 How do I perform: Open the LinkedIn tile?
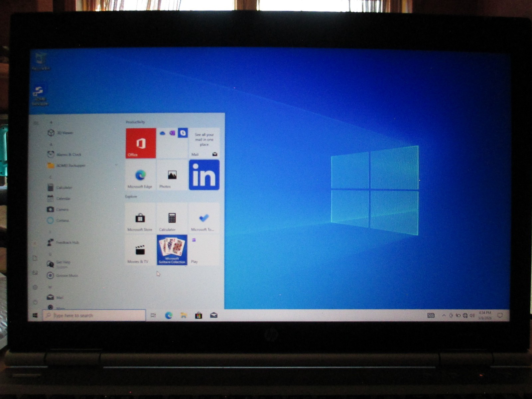[204, 175]
